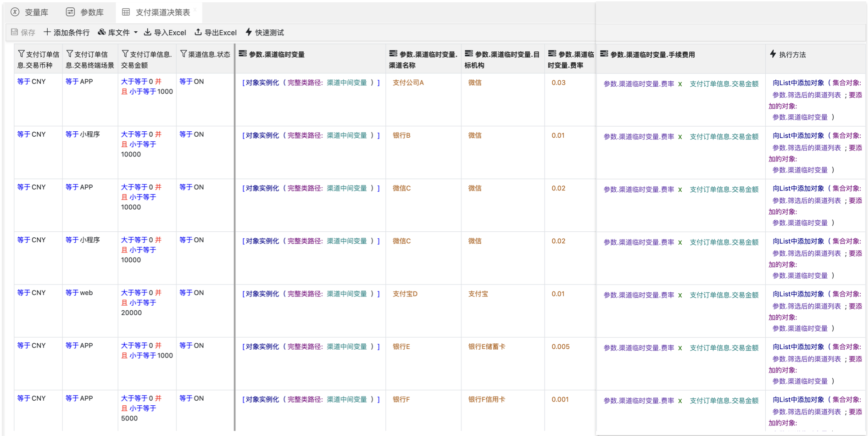868x436 pixels.
Task: Click the 导出Excel upload icon
Action: click(x=198, y=32)
